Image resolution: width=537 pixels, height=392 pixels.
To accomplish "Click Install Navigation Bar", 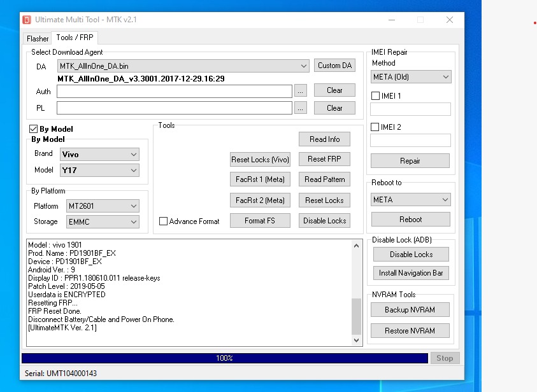I will pos(411,273).
